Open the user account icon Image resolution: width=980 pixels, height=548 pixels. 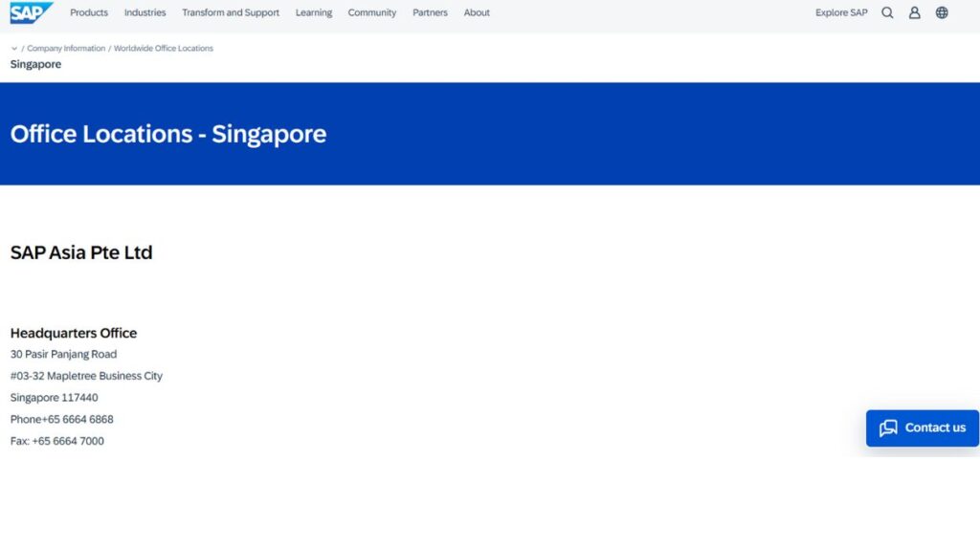coord(914,12)
